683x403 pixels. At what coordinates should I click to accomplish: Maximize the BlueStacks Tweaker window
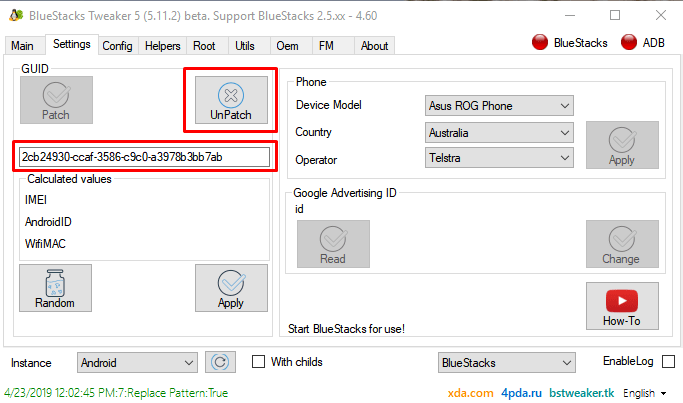tap(615, 15)
